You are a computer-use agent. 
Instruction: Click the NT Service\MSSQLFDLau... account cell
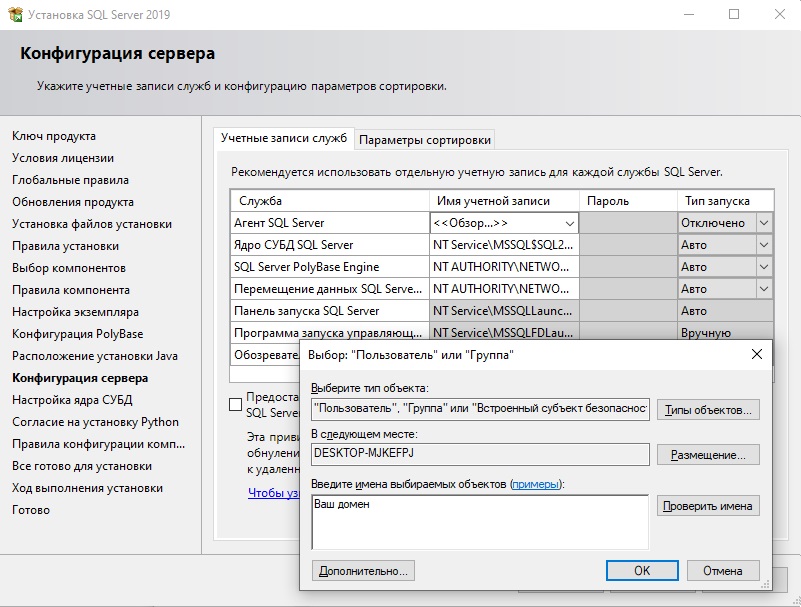[504, 332]
